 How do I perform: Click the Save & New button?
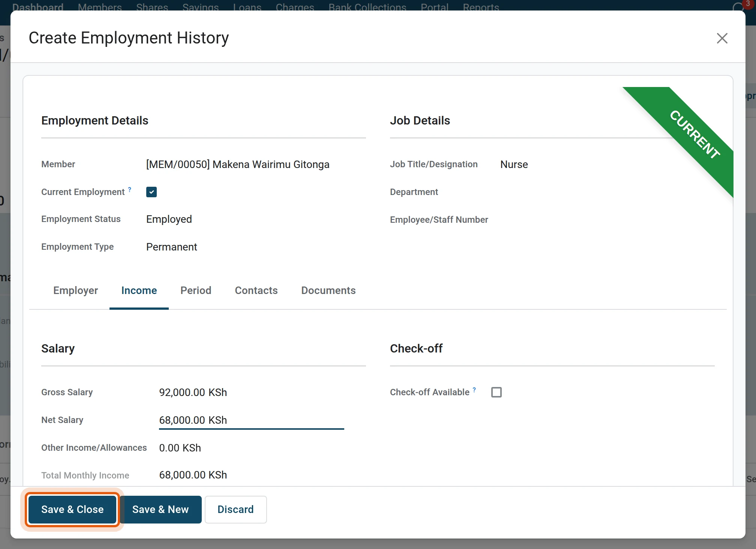point(160,510)
